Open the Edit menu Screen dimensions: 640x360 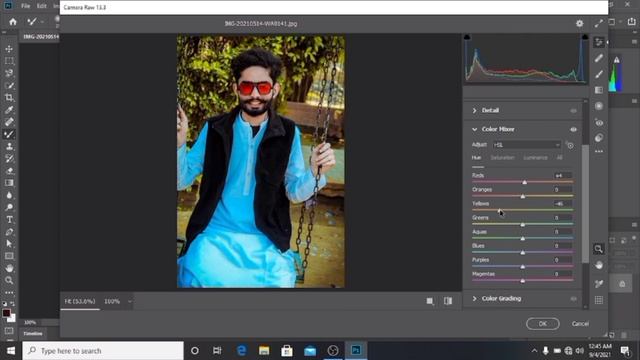pyautogui.click(x=42, y=6)
